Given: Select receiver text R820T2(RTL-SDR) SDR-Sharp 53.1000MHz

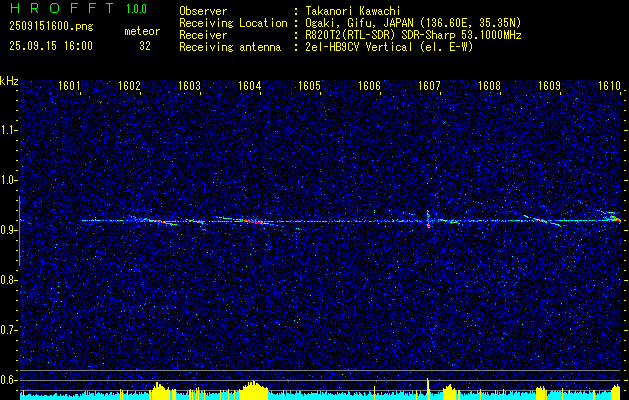Looking at the screenshot, I should [413, 35].
